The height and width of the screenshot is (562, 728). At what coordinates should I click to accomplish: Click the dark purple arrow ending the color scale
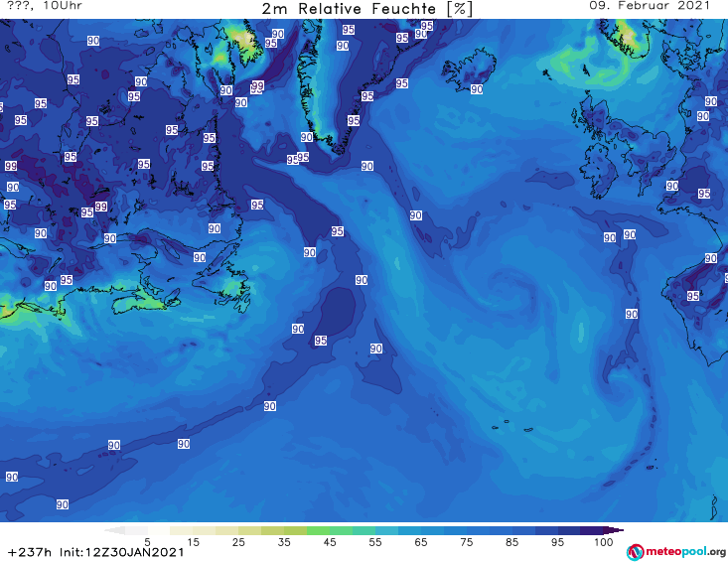[x=614, y=530]
